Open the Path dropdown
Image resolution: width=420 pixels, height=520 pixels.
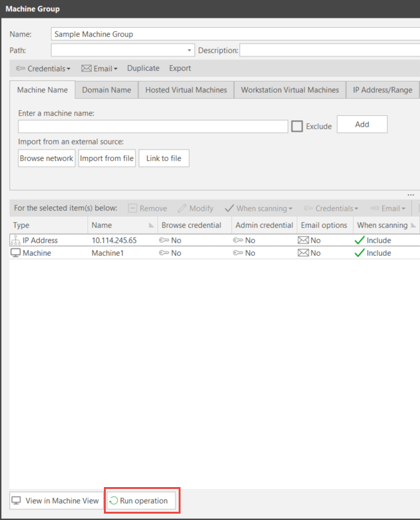(x=189, y=51)
